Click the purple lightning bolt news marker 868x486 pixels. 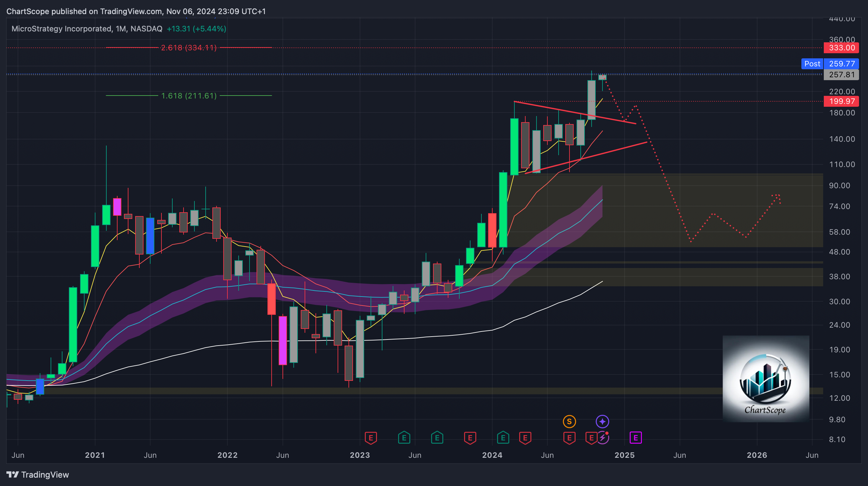(x=602, y=438)
